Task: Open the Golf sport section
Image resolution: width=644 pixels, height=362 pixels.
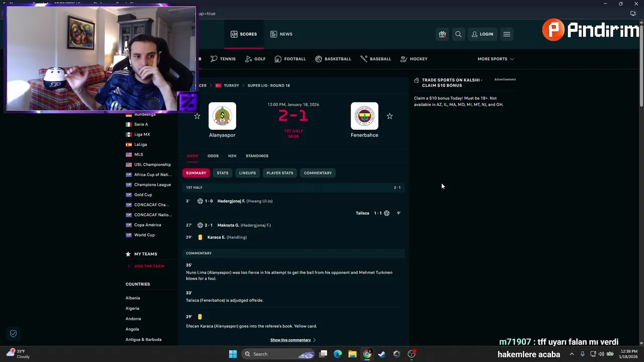Action: 255,59
